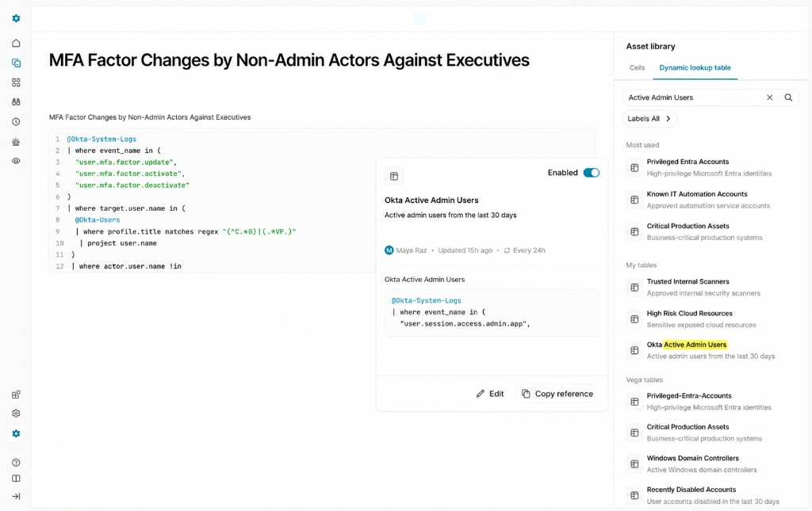This screenshot has height=511, width=812.
Task: Clear the Active Admin Users search text
Action: (x=769, y=97)
